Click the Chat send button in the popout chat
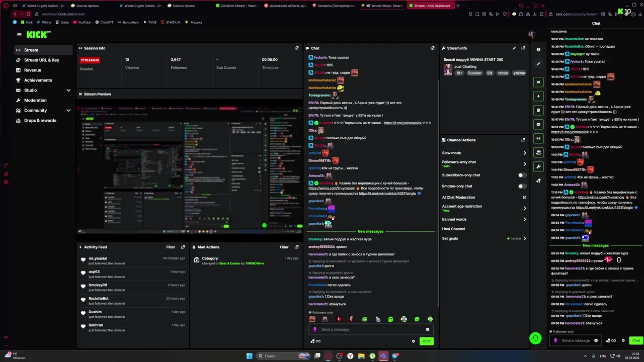Screen dimensions: 644x362 point(636,340)
